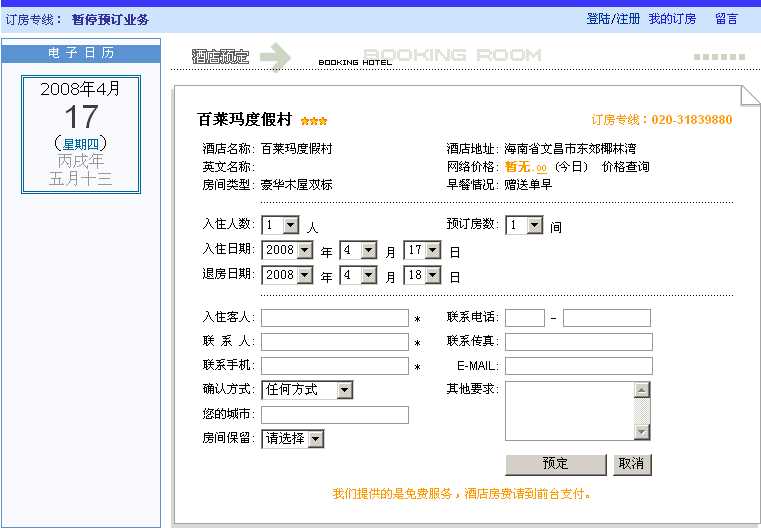Click the 暂停预订业务 notice text
Viewport: 761px width, 532px height.
(x=110, y=20)
